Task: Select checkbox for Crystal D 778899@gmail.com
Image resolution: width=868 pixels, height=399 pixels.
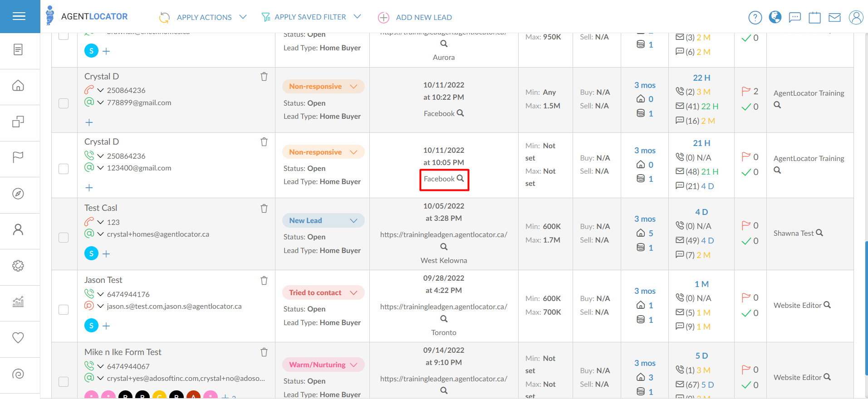Action: pos(64,103)
